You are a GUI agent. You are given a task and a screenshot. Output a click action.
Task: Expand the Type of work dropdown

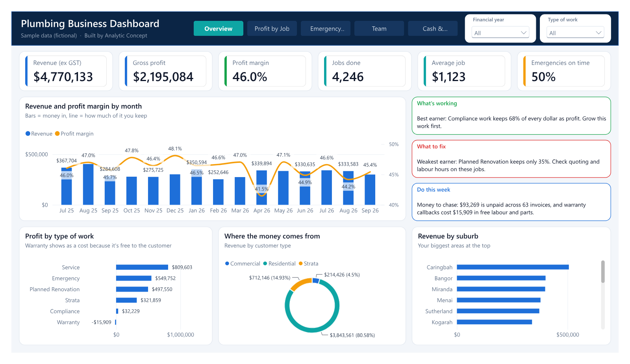(575, 33)
